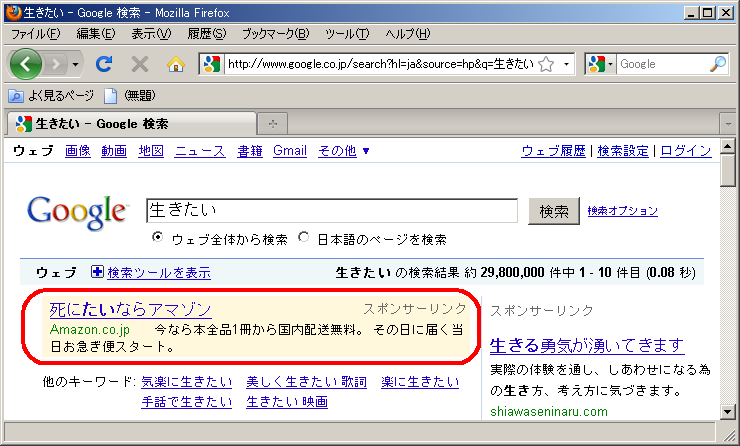Click the 気楽に生きたい related keyword
The height and width of the screenshot is (446, 740).
point(186,382)
